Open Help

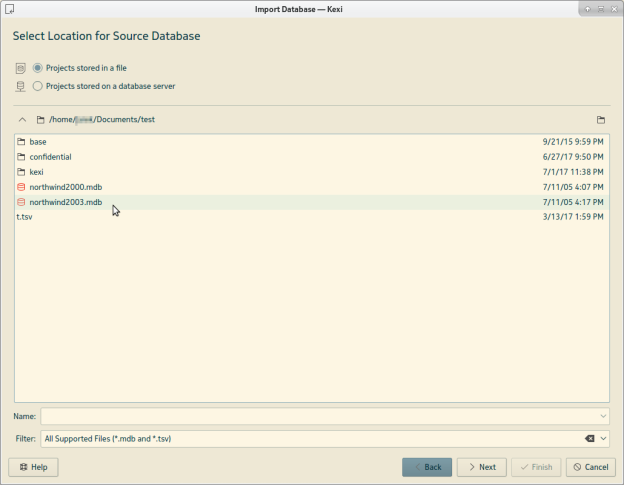pos(33,467)
